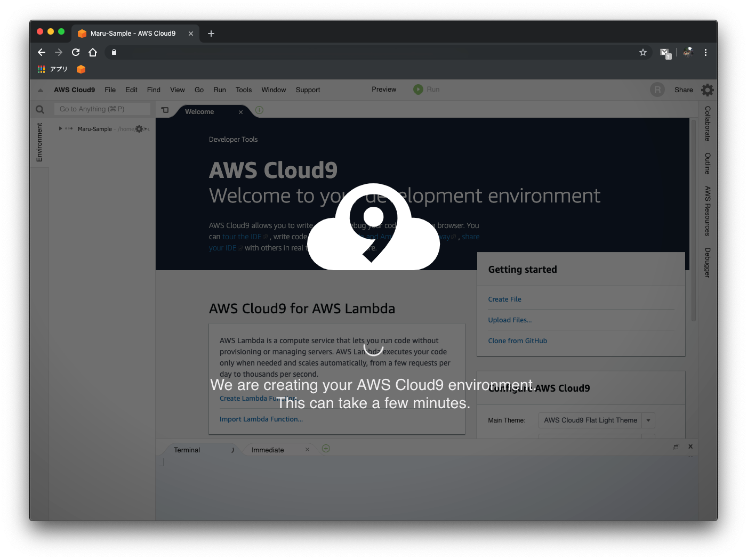Open the Tools menu
This screenshot has width=747, height=560.
pyautogui.click(x=244, y=90)
